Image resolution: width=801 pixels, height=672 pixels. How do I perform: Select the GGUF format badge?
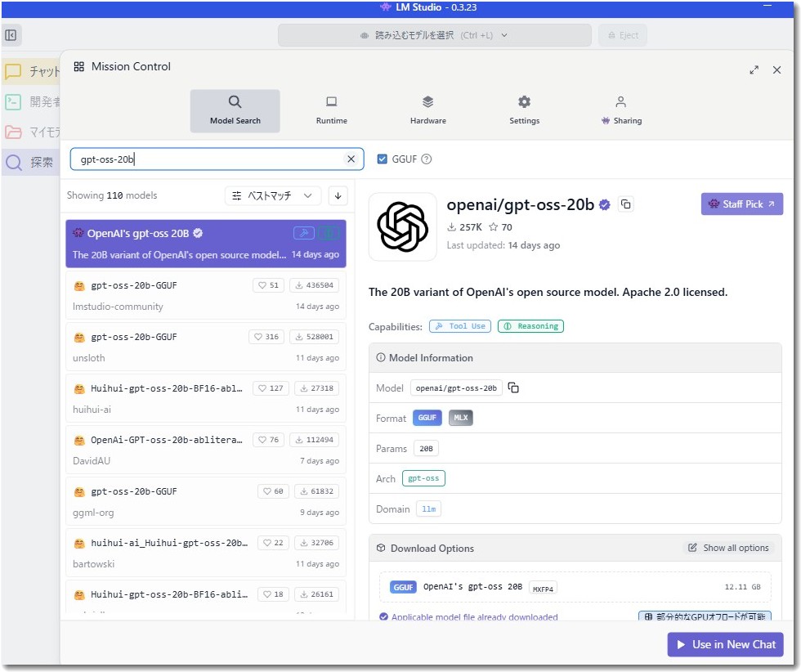tap(427, 418)
